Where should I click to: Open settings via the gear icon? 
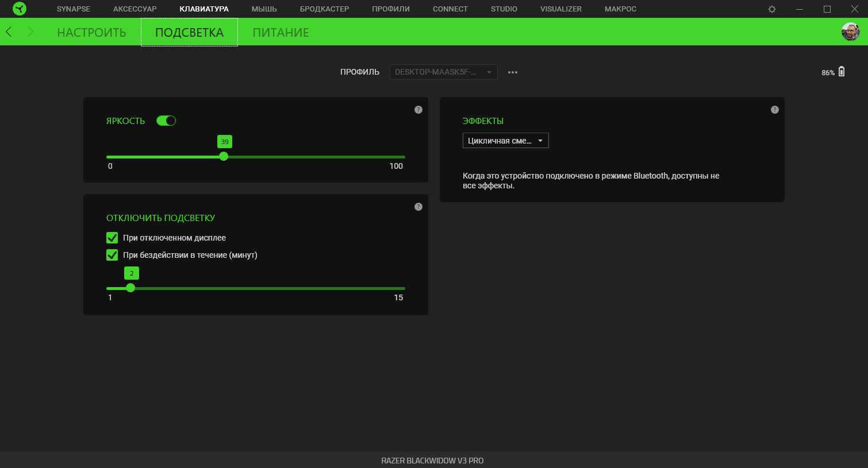pos(772,9)
